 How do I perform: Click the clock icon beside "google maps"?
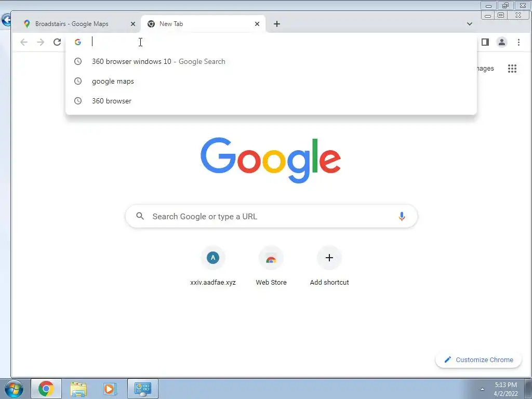pos(78,81)
